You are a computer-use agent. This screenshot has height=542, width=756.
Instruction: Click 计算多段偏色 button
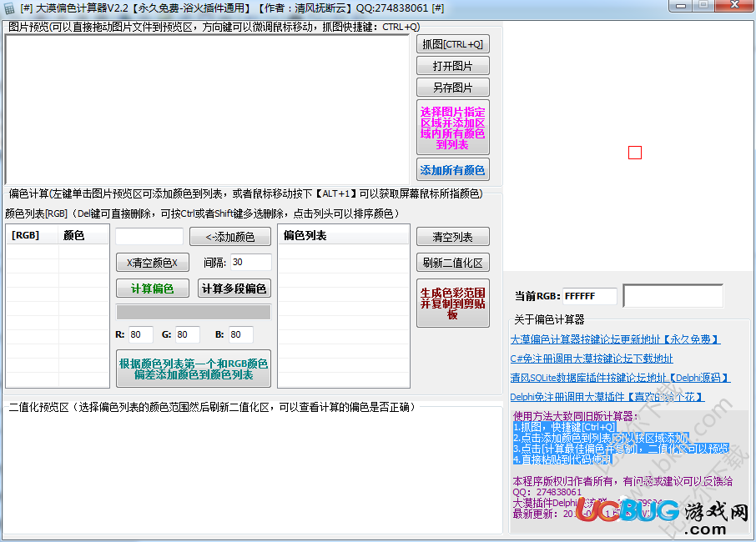[x=234, y=289]
